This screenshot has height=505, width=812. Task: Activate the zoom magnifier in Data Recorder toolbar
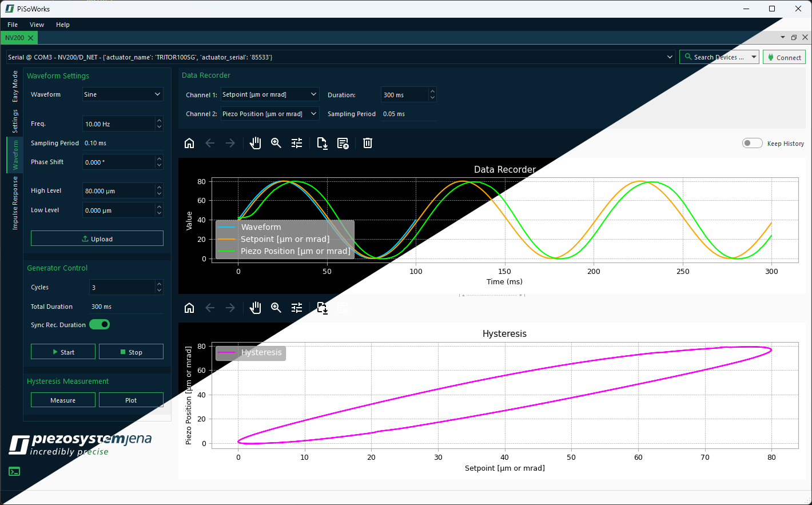276,143
